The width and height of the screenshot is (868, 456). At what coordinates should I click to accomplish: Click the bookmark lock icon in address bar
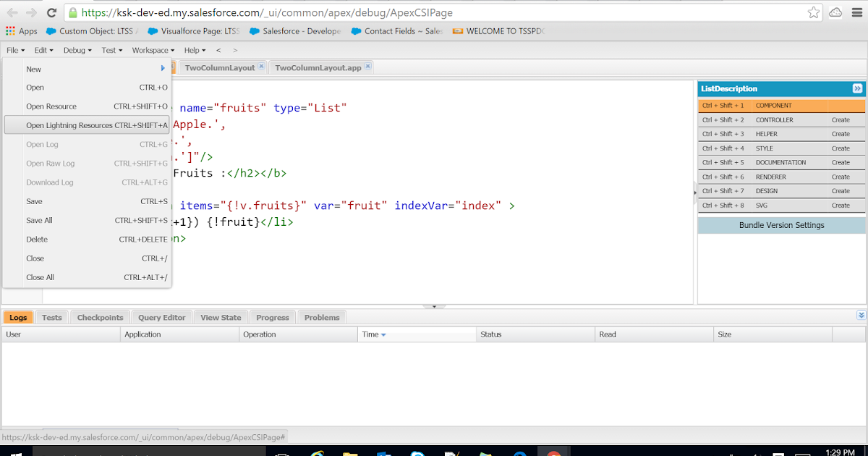pos(72,12)
